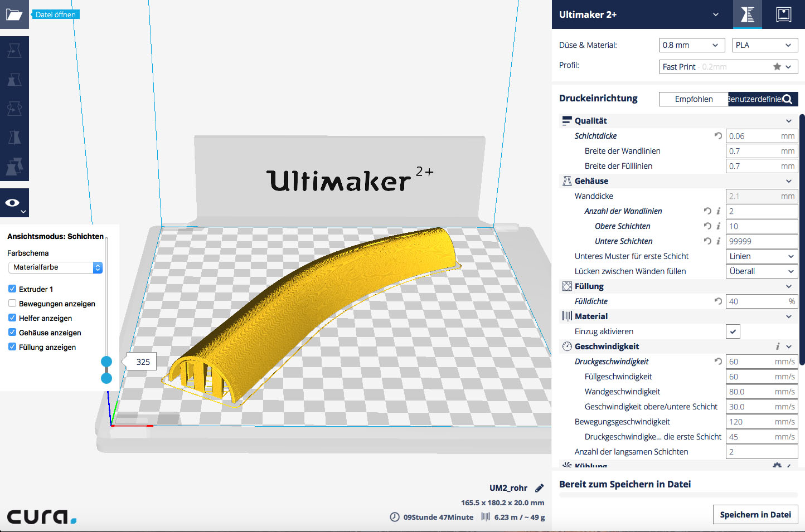Toggle Helfer anzeigen checkbox

point(12,318)
